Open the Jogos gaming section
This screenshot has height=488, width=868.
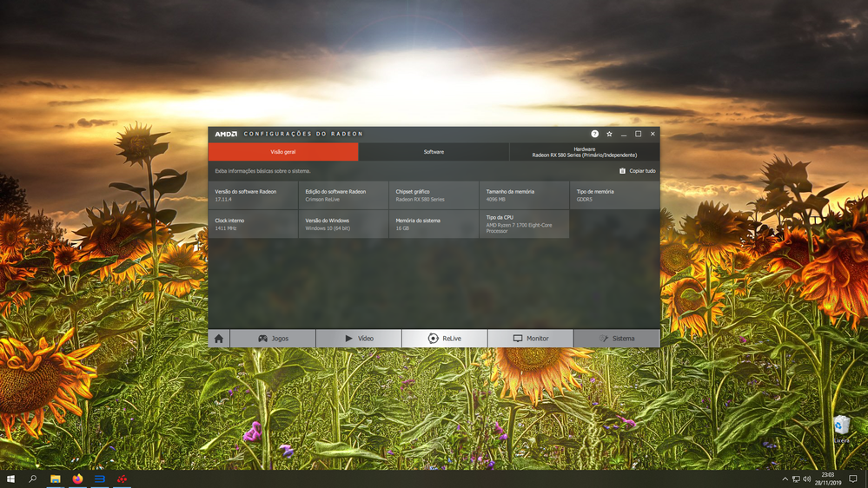(x=273, y=339)
